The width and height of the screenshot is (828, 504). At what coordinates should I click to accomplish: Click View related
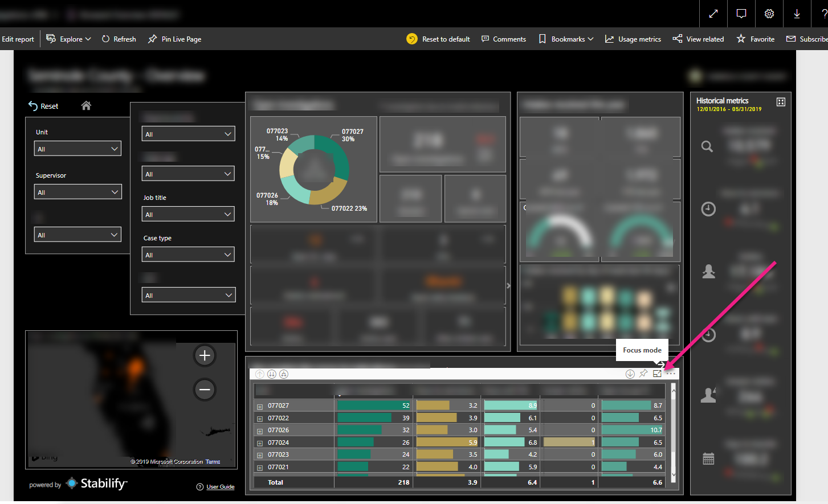(x=698, y=39)
